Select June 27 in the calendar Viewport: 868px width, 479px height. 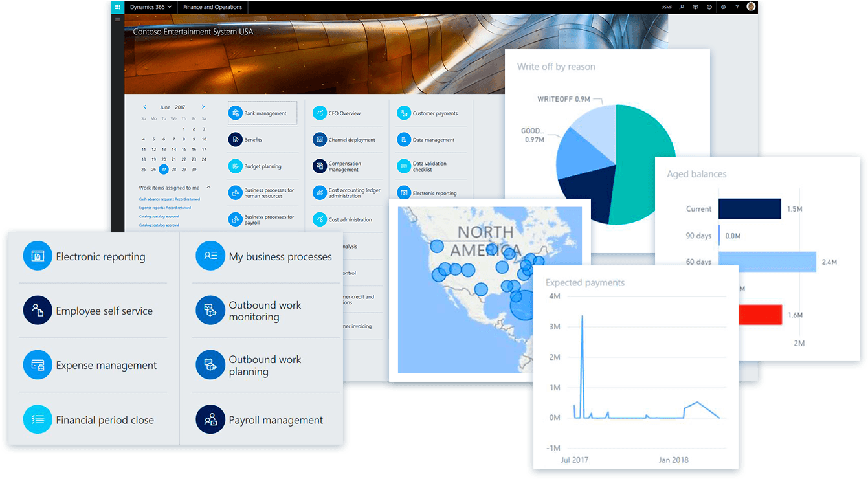pyautogui.click(x=164, y=169)
